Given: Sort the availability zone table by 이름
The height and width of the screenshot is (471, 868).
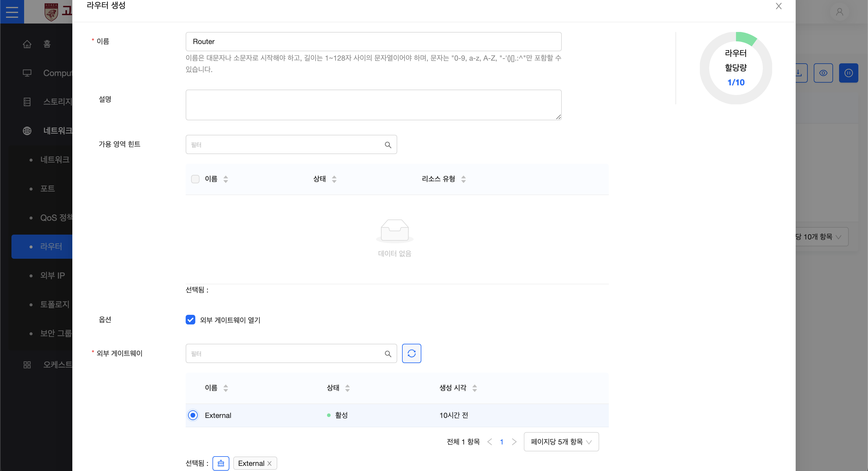Looking at the screenshot, I should pos(225,179).
